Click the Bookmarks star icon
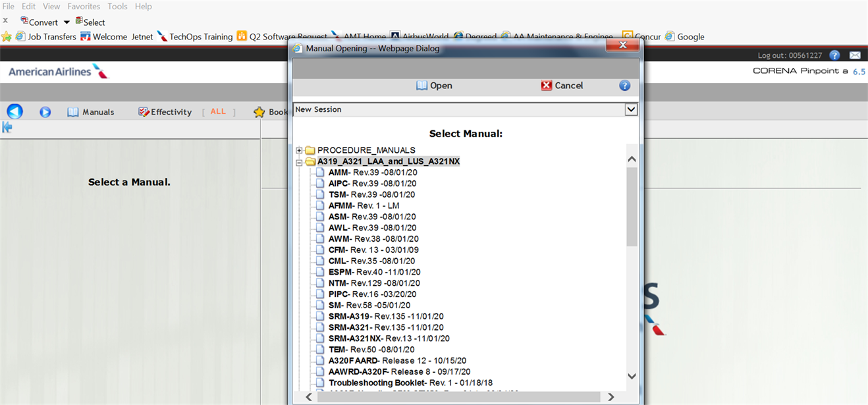The height and width of the screenshot is (405, 868). point(259,112)
